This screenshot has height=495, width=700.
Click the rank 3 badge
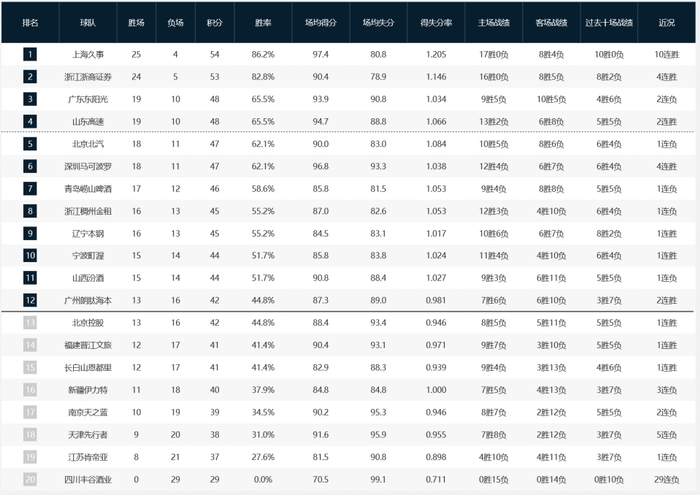(31, 99)
